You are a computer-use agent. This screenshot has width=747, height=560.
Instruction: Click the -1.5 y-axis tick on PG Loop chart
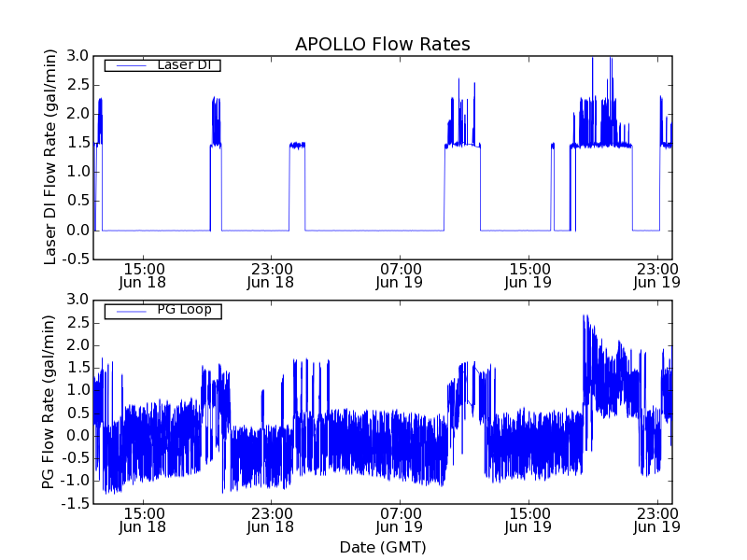point(77,504)
